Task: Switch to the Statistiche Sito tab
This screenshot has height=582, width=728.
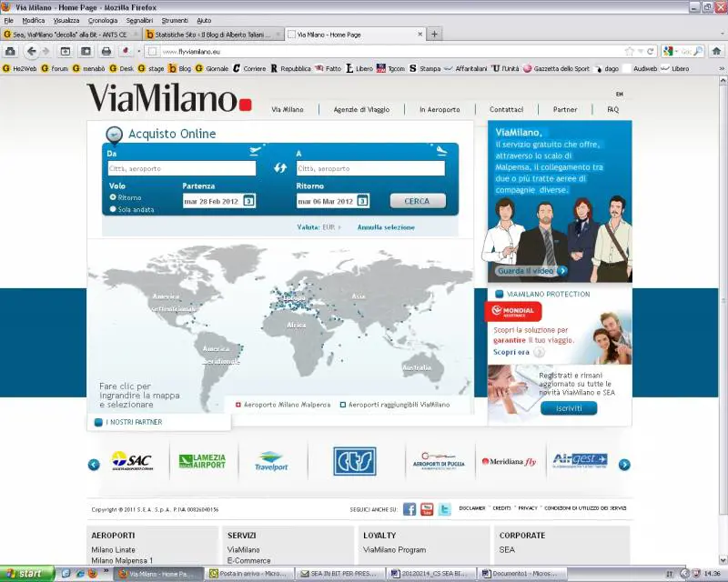Action: pyautogui.click(x=207, y=35)
